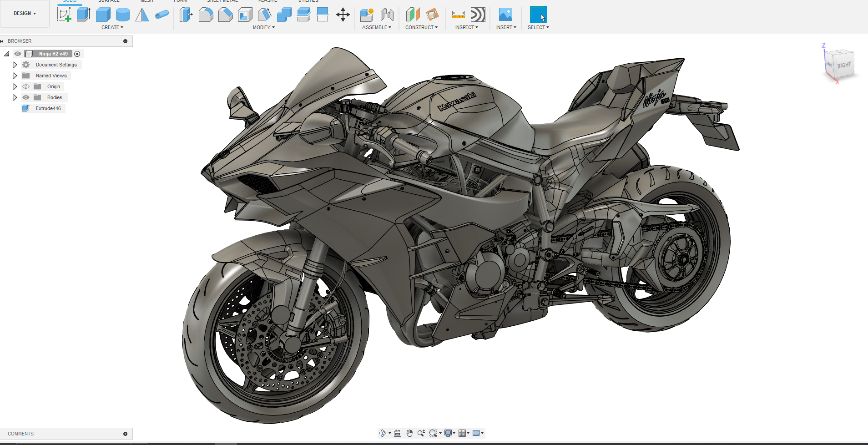Open the CONSTRUCT menu
Screen dimensions: 868x445
pos(422,27)
